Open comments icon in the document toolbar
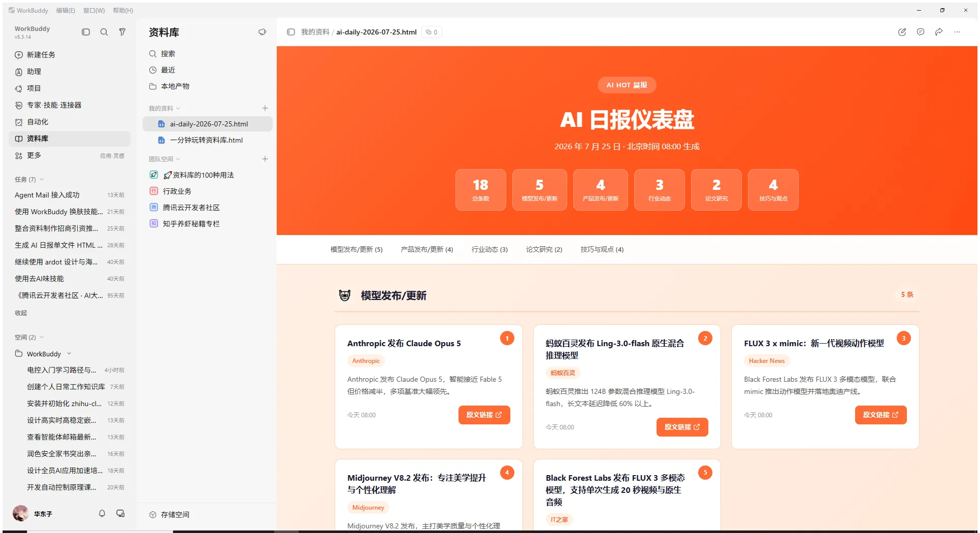Screen dimensions: 980x533 tap(921, 32)
